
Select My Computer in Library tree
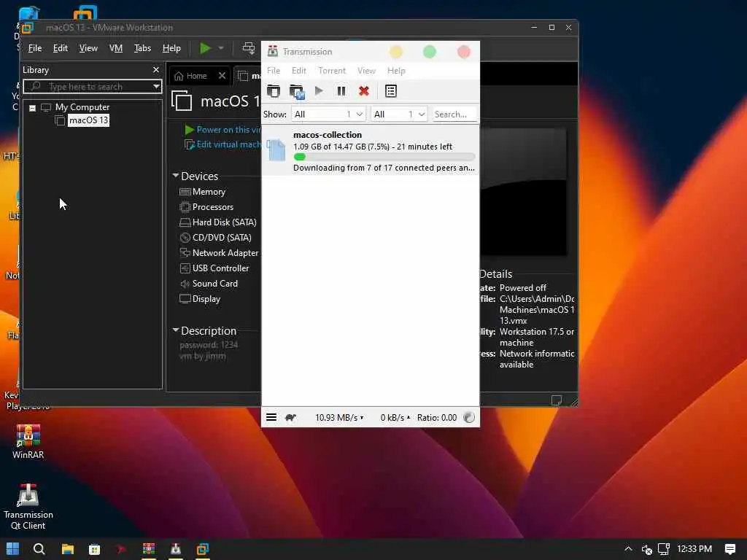(x=82, y=107)
